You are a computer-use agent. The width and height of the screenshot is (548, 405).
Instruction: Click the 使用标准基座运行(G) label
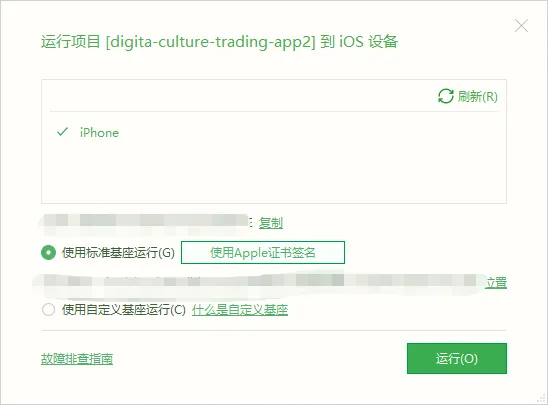pyautogui.click(x=118, y=252)
